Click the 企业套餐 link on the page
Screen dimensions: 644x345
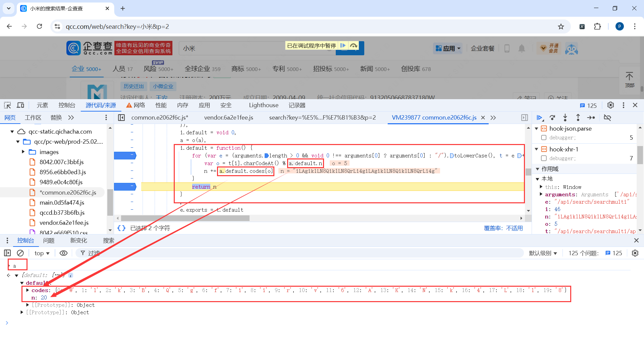coord(483,49)
